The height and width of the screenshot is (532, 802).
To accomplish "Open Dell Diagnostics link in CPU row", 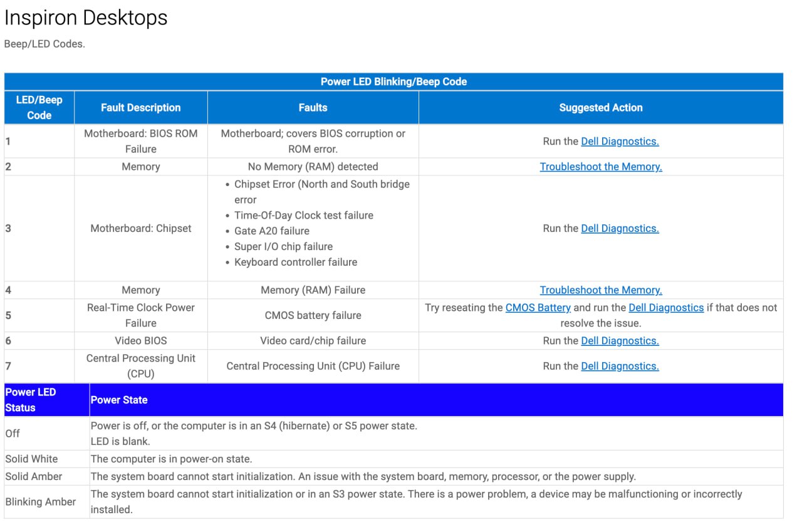I will (x=620, y=366).
